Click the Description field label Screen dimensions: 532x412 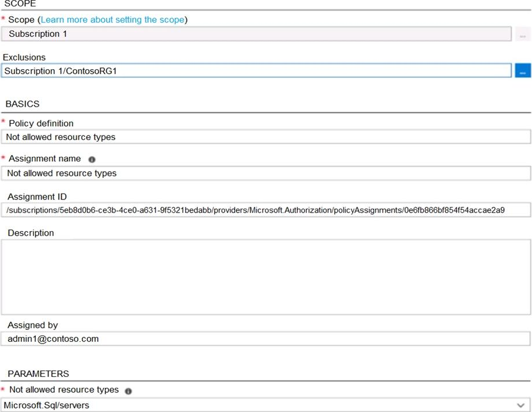pos(31,233)
